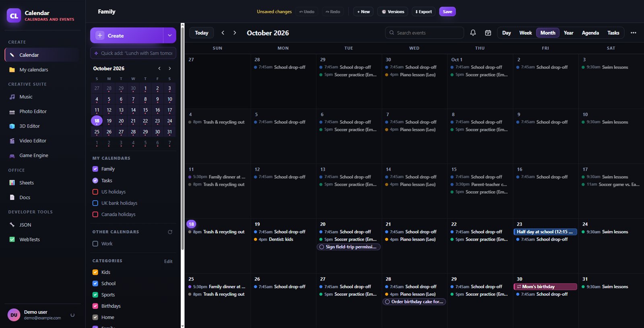Image resolution: width=644 pixels, height=328 pixels.
Task: Open My calendars folder
Action: (42, 70)
